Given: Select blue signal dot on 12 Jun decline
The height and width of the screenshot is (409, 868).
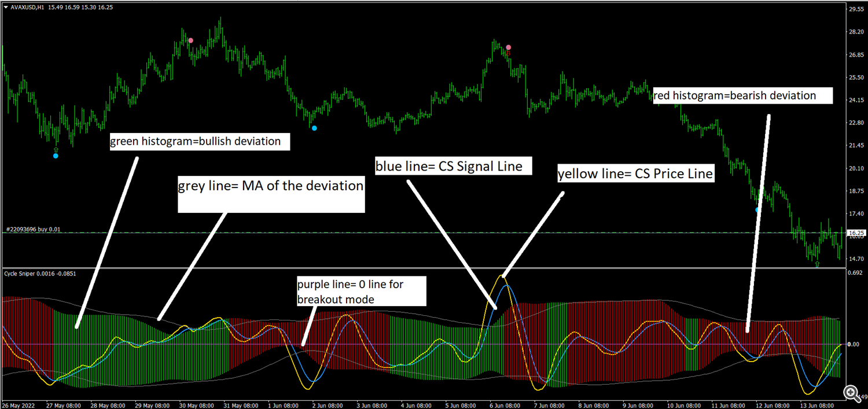Looking at the screenshot, I should [757, 210].
